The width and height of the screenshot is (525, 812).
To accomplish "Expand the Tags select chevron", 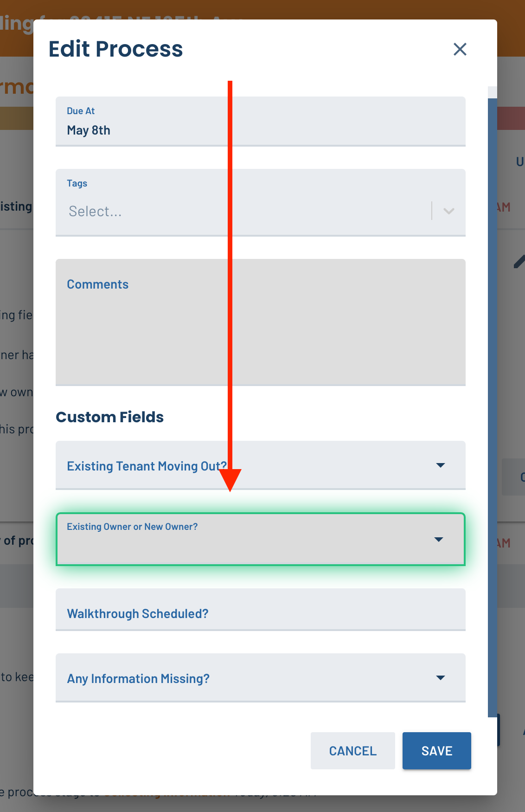I will click(448, 211).
